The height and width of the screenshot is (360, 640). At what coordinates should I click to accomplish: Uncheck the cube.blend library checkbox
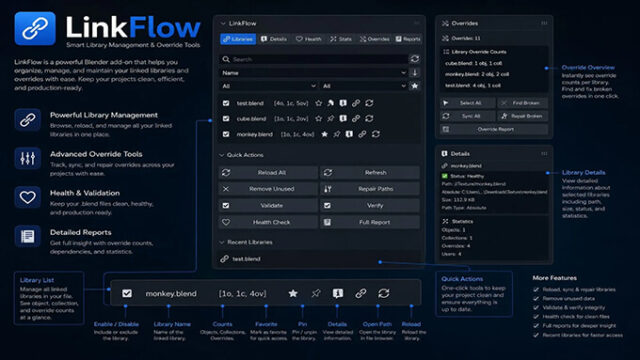226,119
